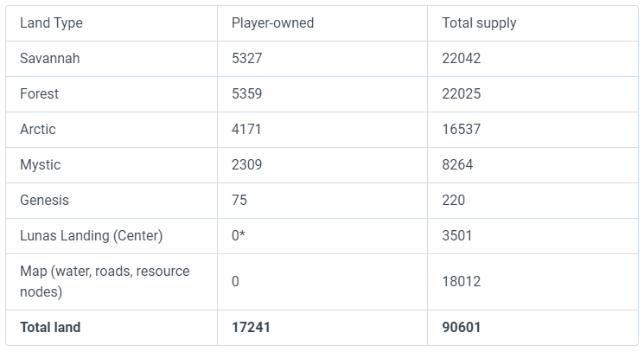The height and width of the screenshot is (352, 644).
Task: Select the total player-owned value 17241
Action: 251,327
